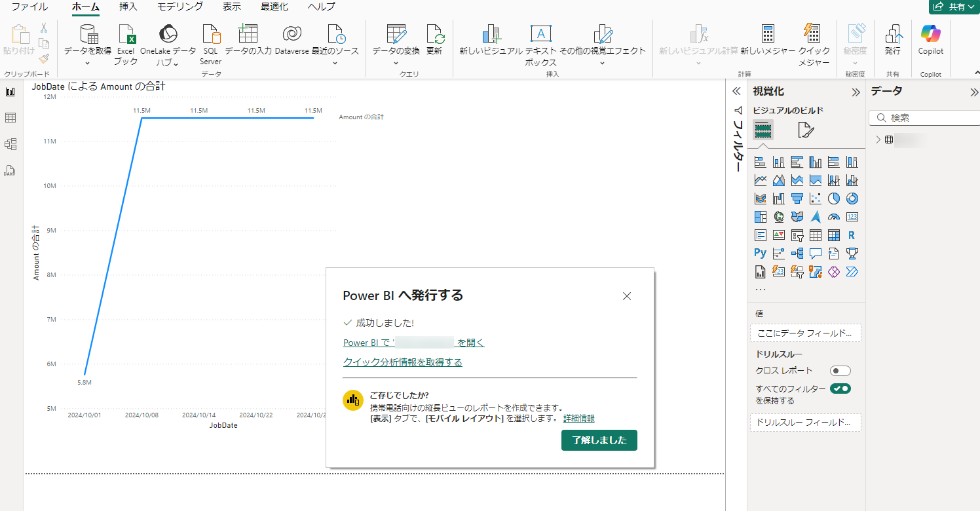This screenshot has height=511, width=980.
Task: Select the pie chart visual
Action: tap(833, 198)
